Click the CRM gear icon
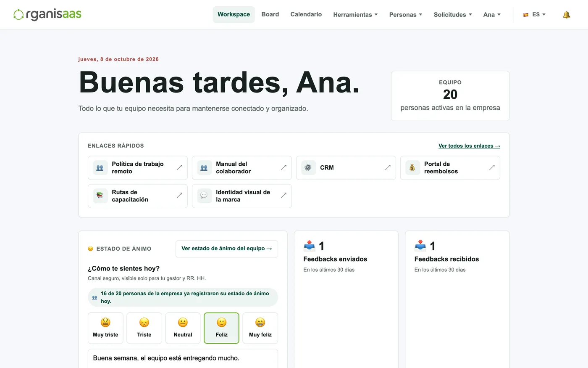This screenshot has width=588, height=368. [308, 168]
